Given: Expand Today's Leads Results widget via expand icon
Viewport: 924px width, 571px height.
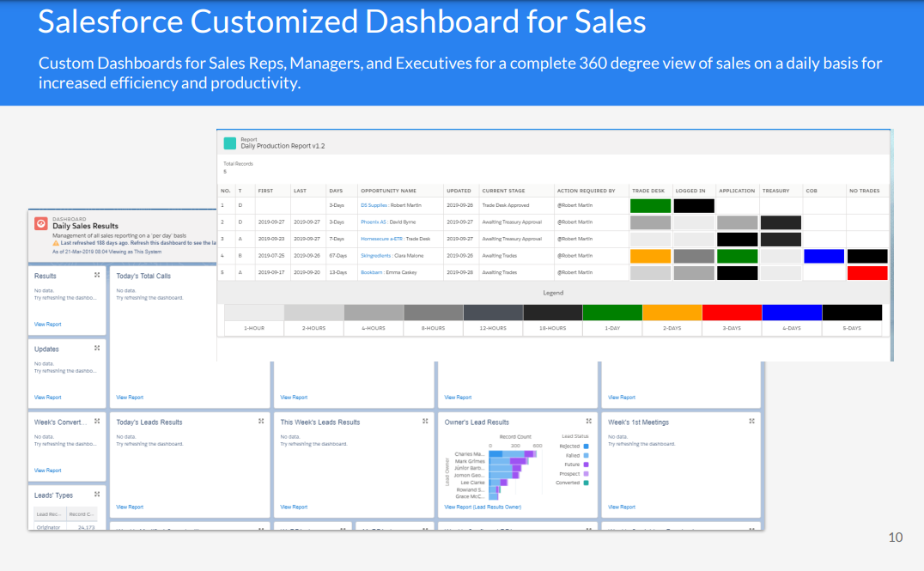Looking at the screenshot, I should 261,422.
